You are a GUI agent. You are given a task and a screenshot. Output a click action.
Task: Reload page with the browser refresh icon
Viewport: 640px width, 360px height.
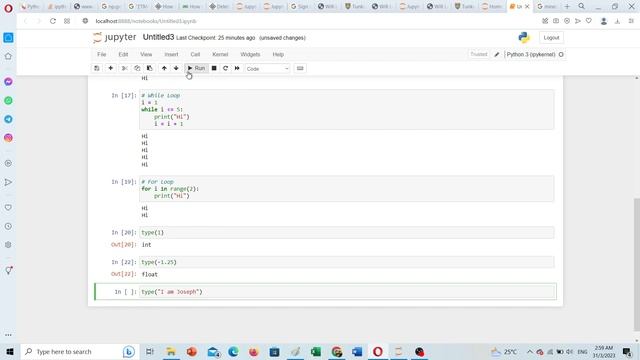click(53, 21)
